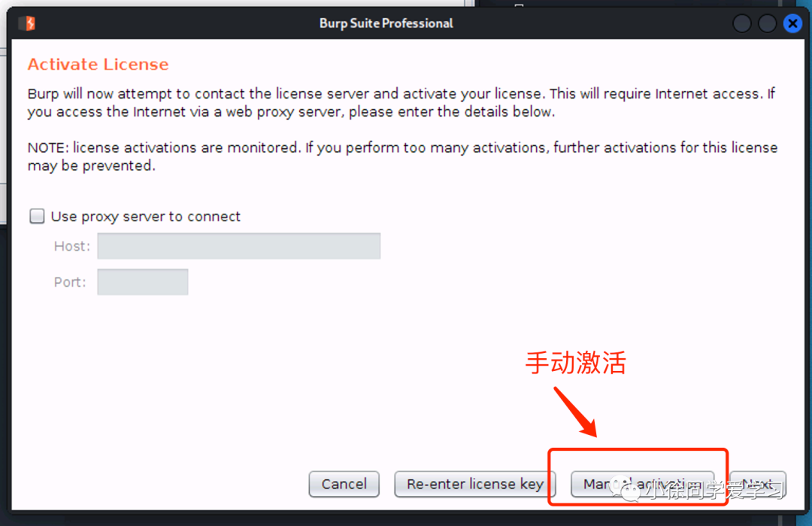Click the Burp Suite logo in title bar
812x526 pixels.
[28, 23]
